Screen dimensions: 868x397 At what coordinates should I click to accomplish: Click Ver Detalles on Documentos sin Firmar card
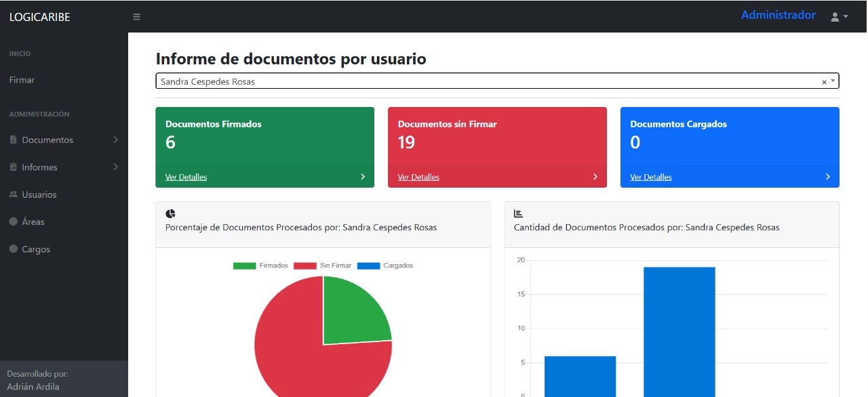click(418, 177)
